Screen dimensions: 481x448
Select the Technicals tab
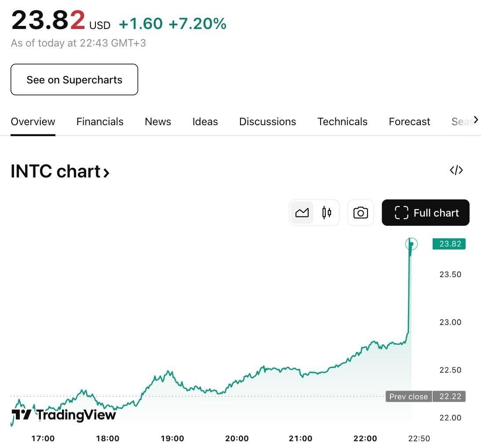coord(343,122)
